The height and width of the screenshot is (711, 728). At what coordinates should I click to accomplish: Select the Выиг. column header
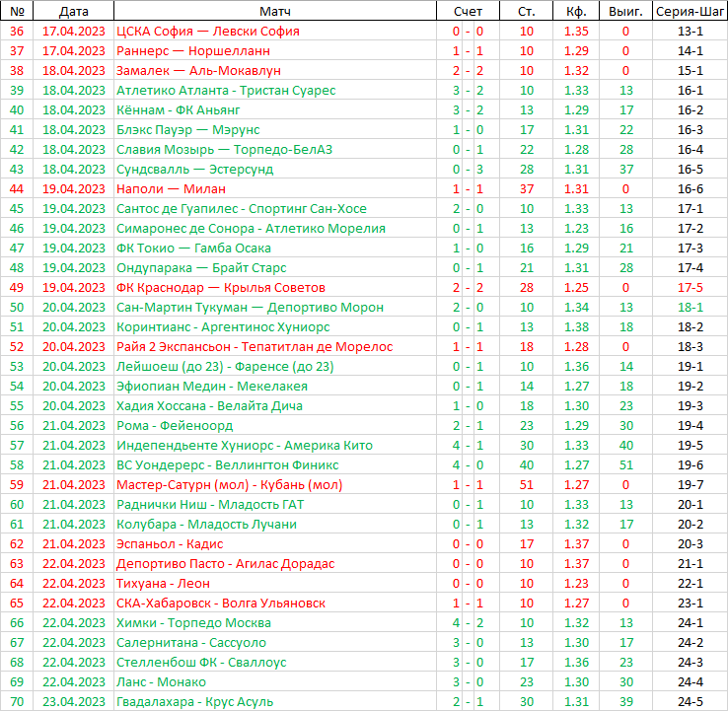tap(625, 11)
